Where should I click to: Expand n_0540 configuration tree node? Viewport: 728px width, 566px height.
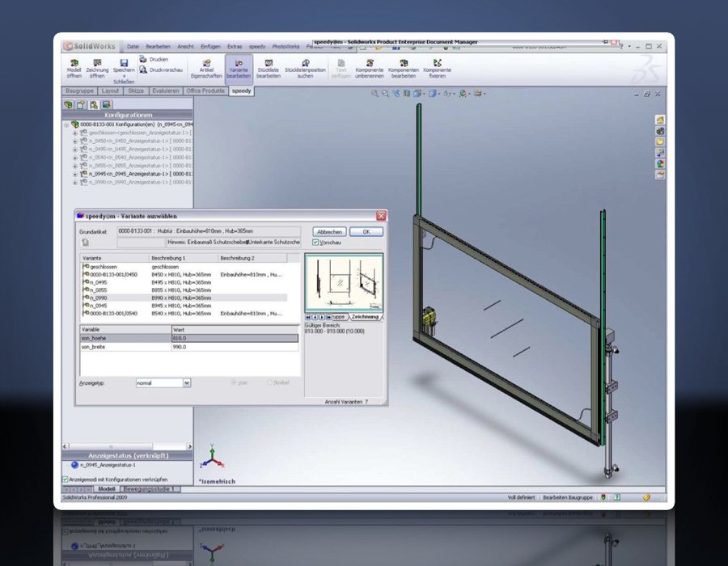tap(75, 158)
